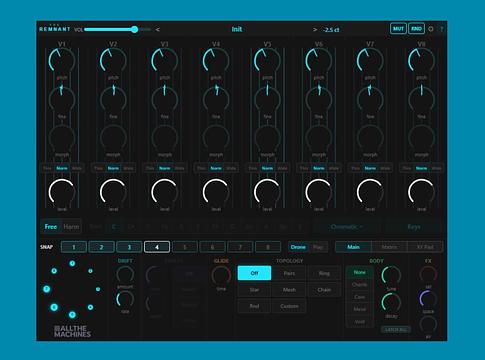The height and width of the screenshot is (360, 485).
Task: Select topology Chain
Action: pyautogui.click(x=324, y=290)
